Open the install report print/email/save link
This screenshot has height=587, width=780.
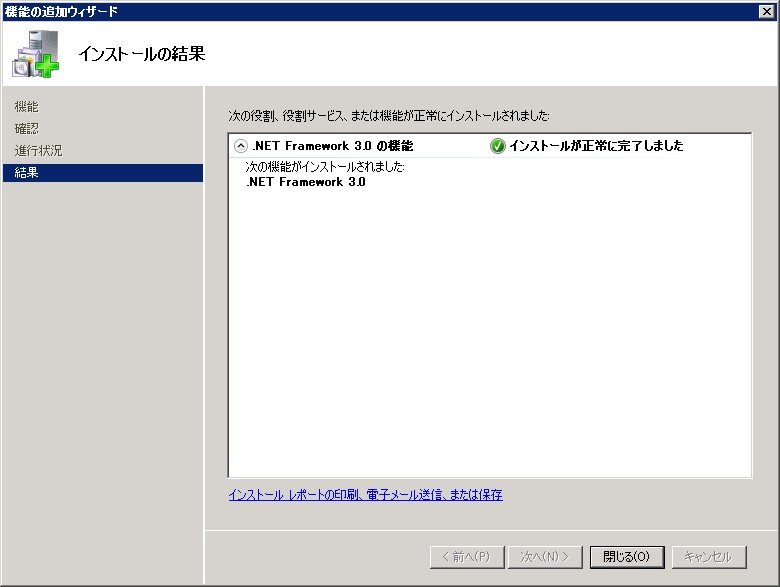[365, 495]
